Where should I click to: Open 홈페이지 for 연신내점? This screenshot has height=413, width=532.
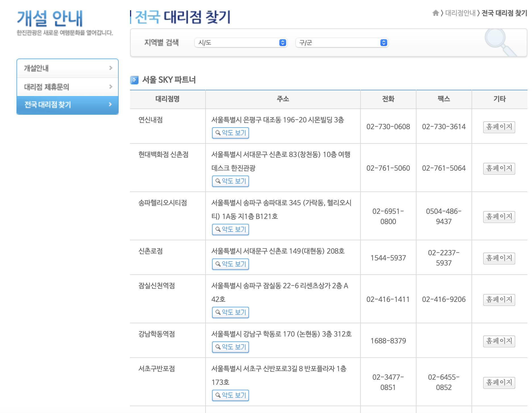point(499,127)
